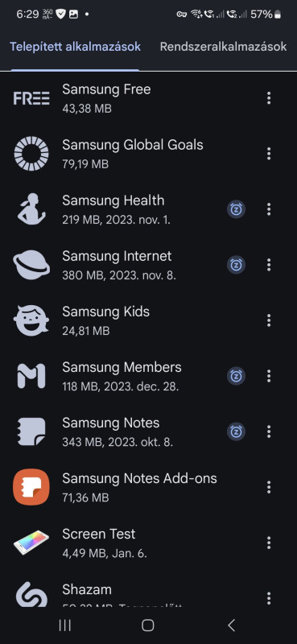The width and height of the screenshot is (297, 644).
Task: Toggle sleep badge on Samsung Internet
Action: point(236,265)
